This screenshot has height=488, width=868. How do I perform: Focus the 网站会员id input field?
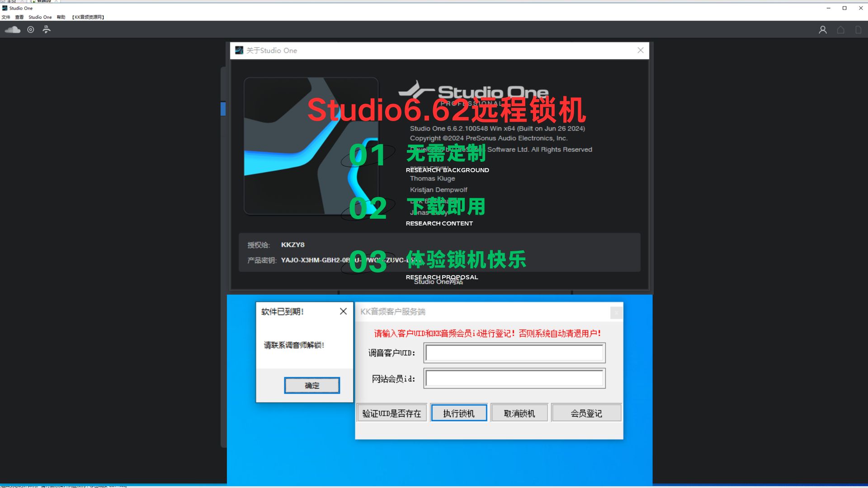(x=514, y=379)
